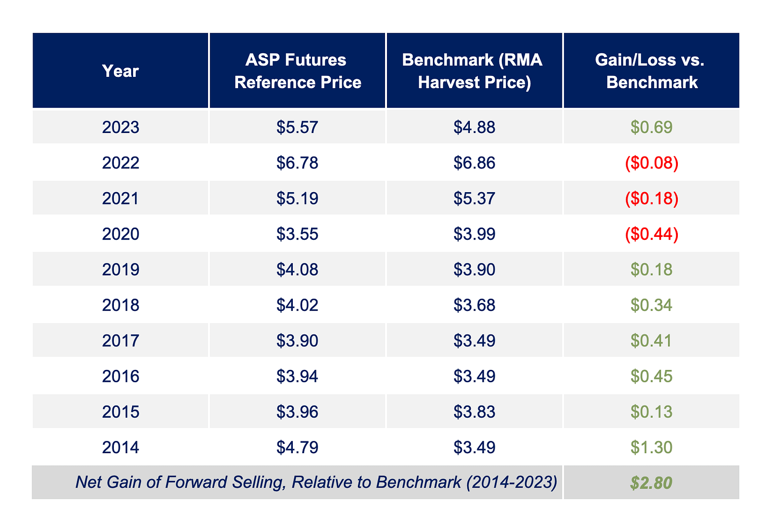Click the $4.79 price for 2014
773x532 pixels.
297,447
